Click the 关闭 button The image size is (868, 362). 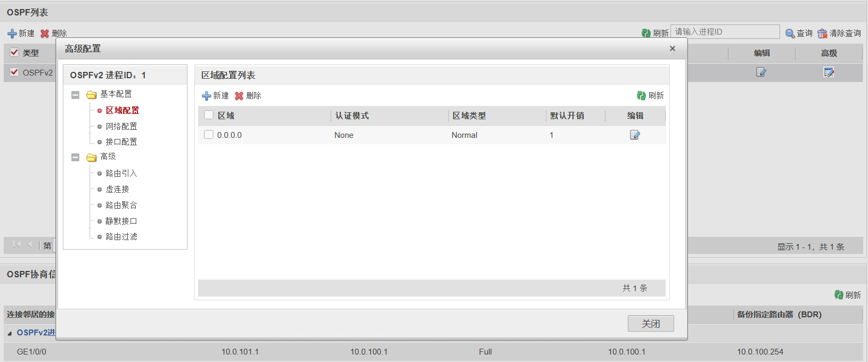point(650,324)
